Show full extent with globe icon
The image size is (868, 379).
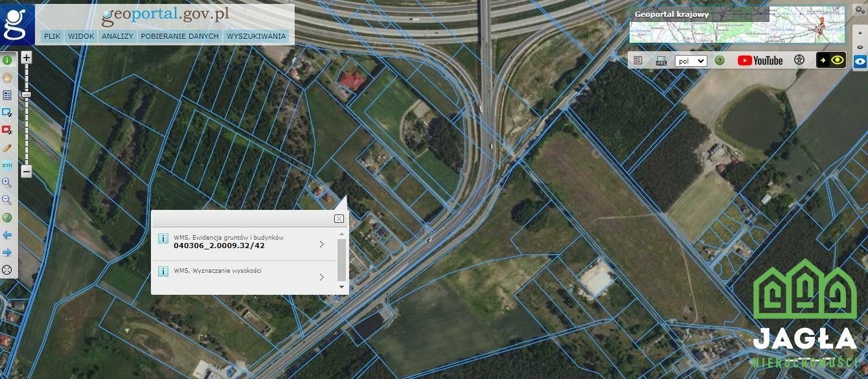point(8,218)
